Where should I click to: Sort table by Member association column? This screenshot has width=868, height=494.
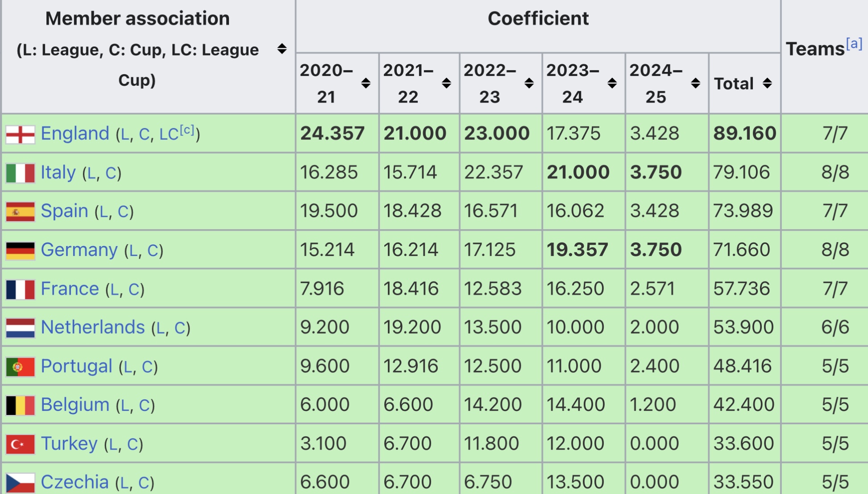click(282, 49)
